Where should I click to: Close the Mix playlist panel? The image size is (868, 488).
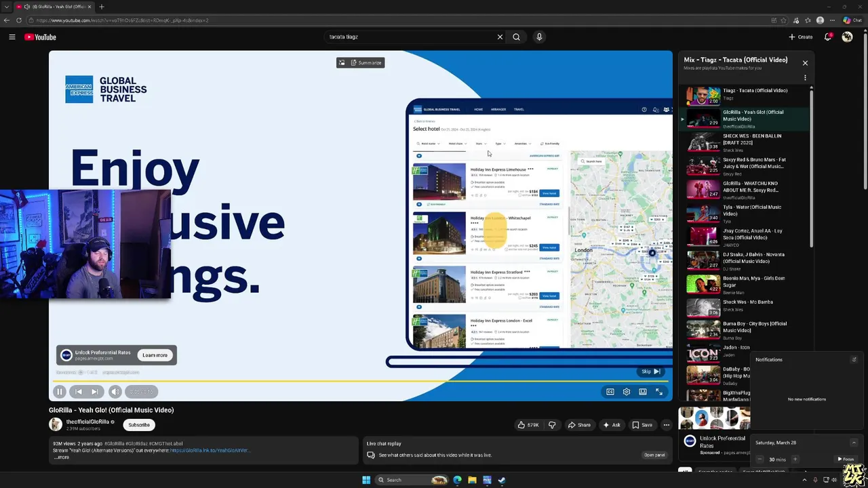pos(805,63)
